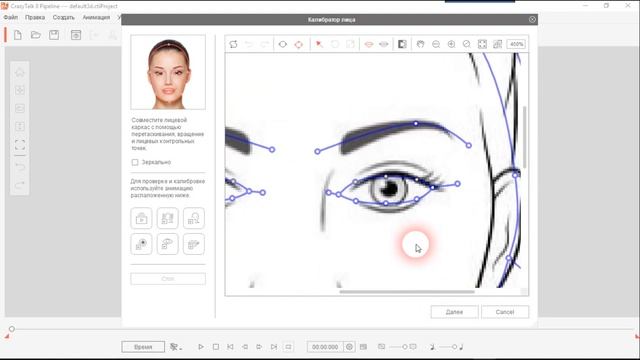The width and height of the screenshot is (640, 360).
Task: Click the second calibration animation button, top row
Action: point(167,218)
